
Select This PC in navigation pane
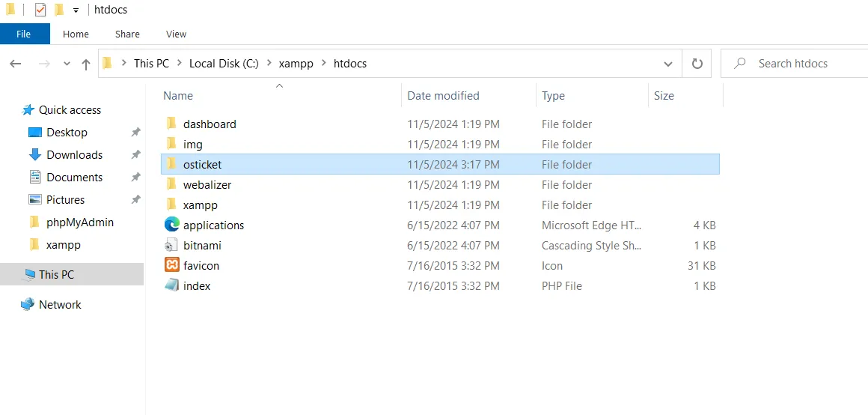click(56, 274)
